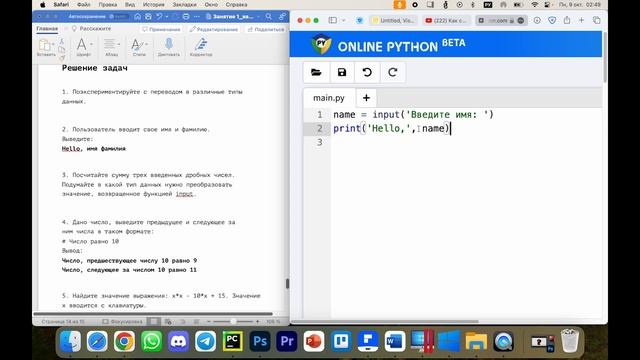The image size is (640, 360).
Task: Launch PyCharm from the Dock
Action: 233,341
